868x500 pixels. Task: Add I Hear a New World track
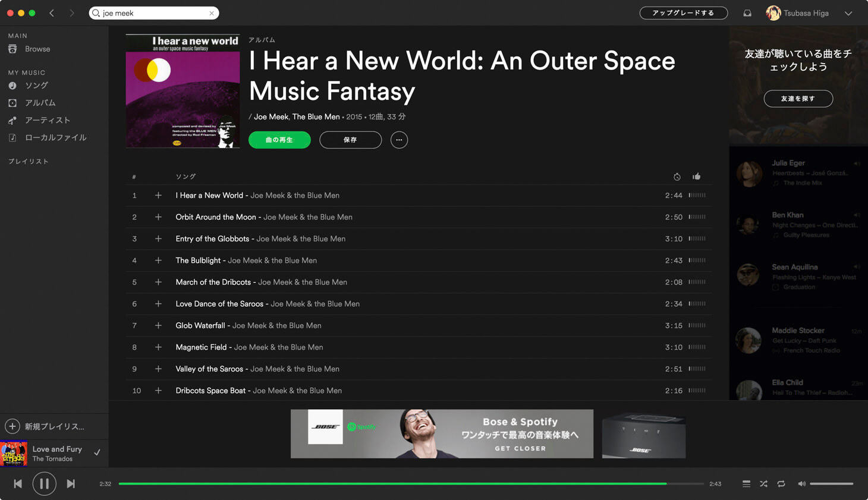tap(158, 195)
